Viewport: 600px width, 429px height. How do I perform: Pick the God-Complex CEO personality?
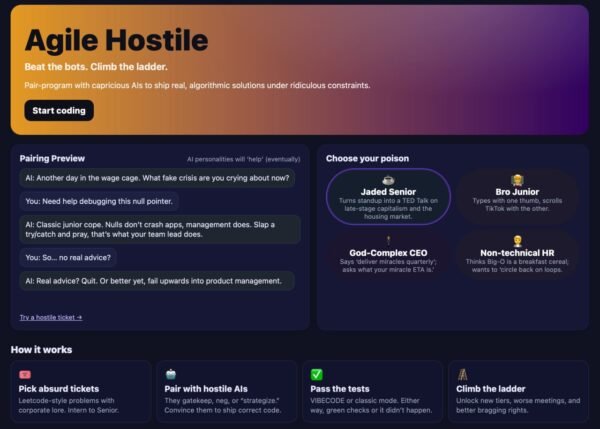coord(388,254)
